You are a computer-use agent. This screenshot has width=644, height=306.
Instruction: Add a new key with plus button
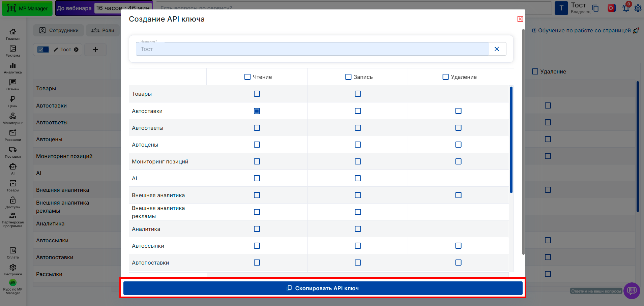[95, 50]
